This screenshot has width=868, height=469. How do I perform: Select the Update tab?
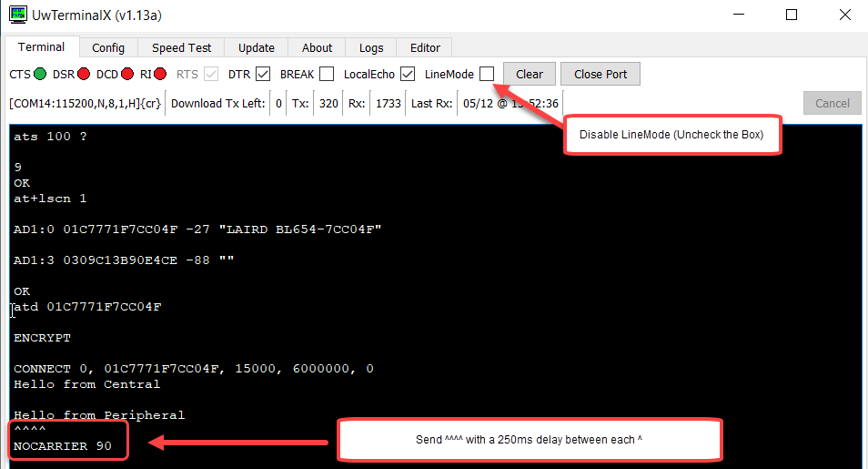[x=257, y=48]
